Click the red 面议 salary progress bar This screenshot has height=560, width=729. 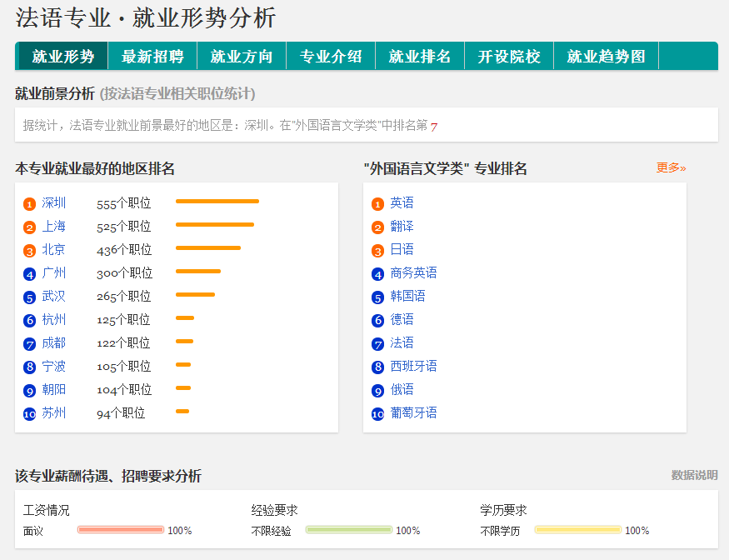(x=121, y=530)
